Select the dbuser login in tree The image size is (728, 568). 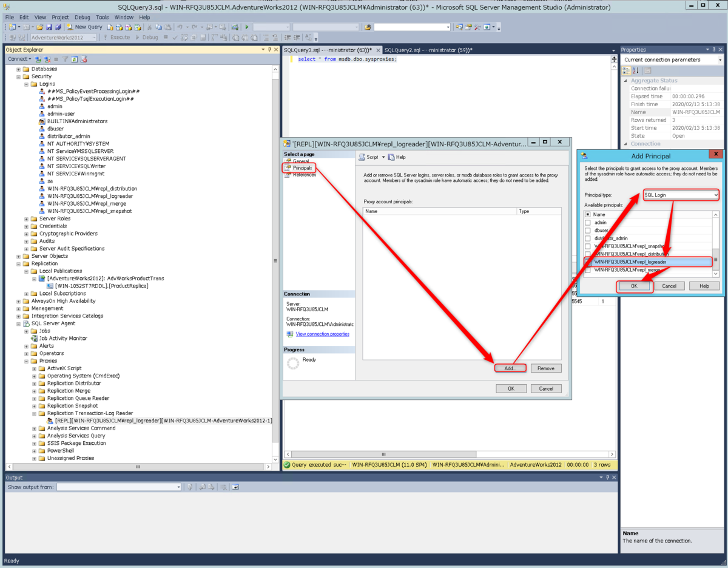[x=55, y=129]
